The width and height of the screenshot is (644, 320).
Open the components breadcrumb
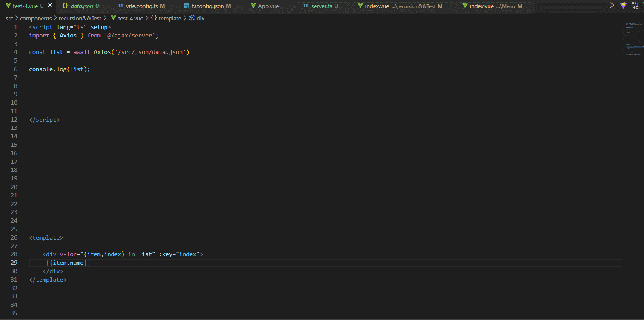click(x=36, y=18)
